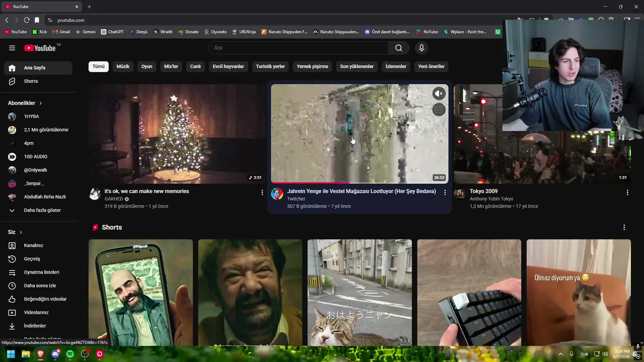
Task: Open the YouTube hamburger guide menu
Action: [x=12, y=48]
